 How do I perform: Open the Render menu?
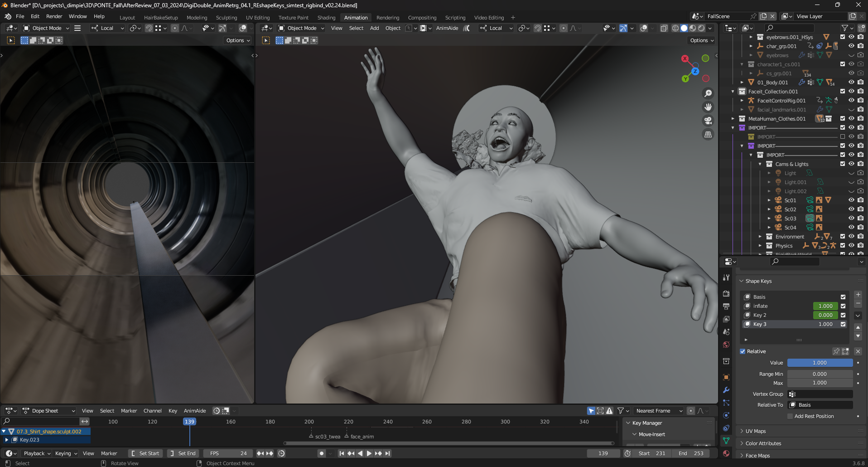pos(54,16)
